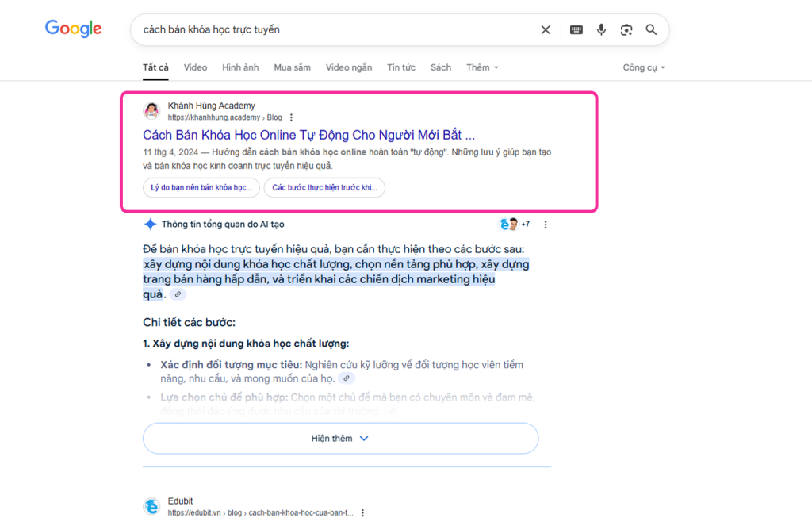This screenshot has width=812, height=522.
Task: Click the Khánh Hùng Academy site name
Action: [211, 106]
